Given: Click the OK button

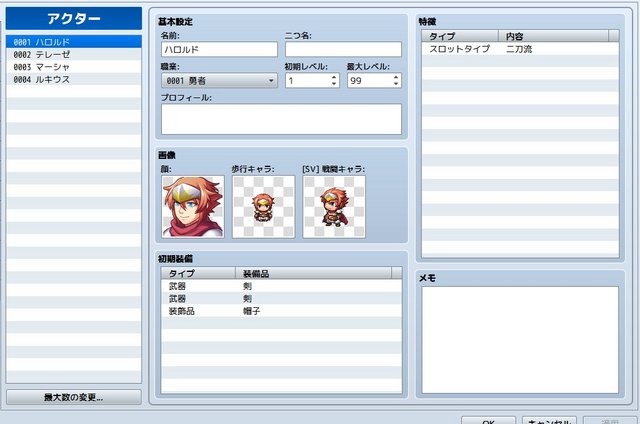Looking at the screenshot, I should click(489, 420).
